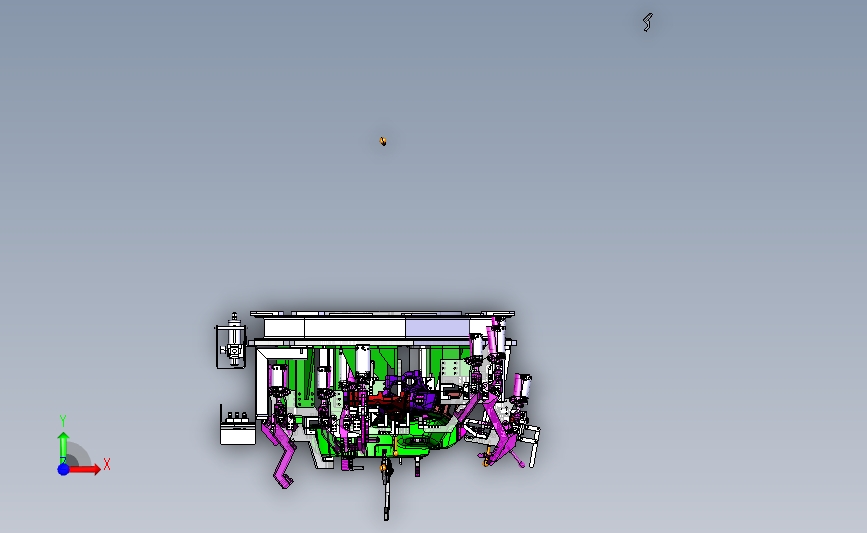Image resolution: width=867 pixels, height=533 pixels.
Task: Click the green Y axis of the triad
Action: (x=63, y=446)
